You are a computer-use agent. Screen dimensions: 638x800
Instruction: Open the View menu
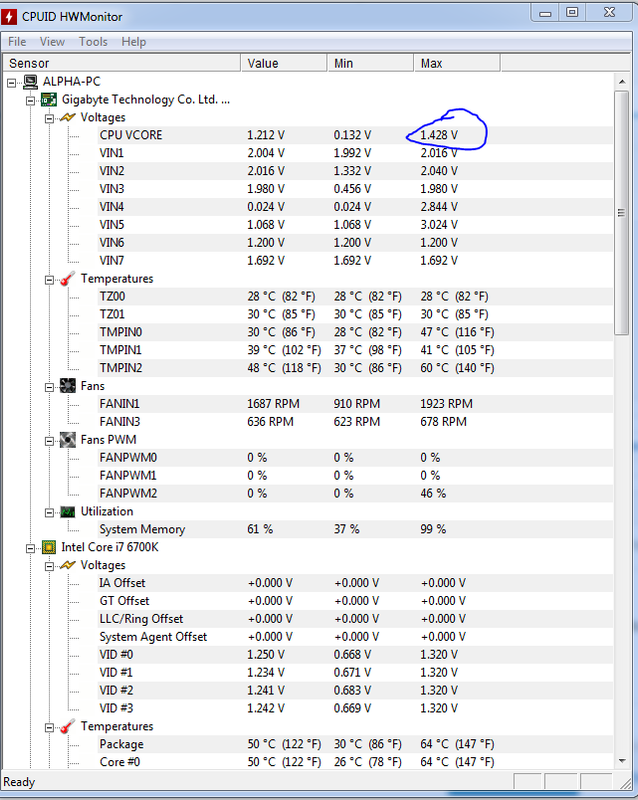pos(52,42)
